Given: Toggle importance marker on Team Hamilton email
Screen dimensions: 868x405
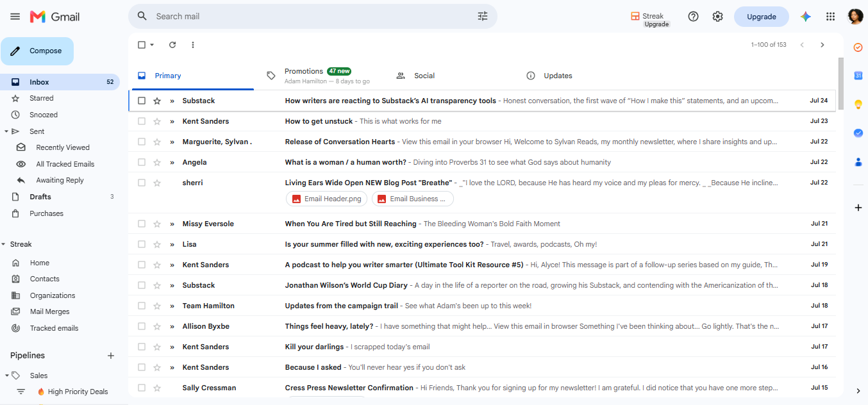Looking at the screenshot, I should click(x=172, y=306).
